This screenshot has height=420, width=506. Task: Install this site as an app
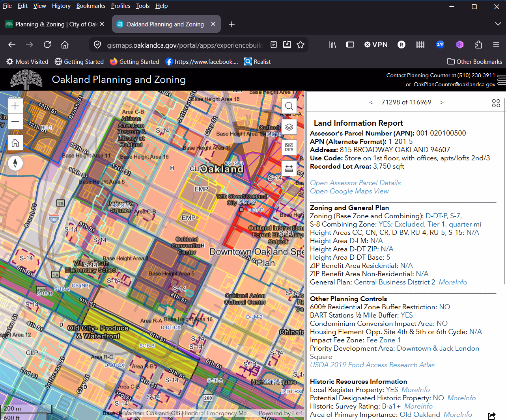tap(287, 45)
